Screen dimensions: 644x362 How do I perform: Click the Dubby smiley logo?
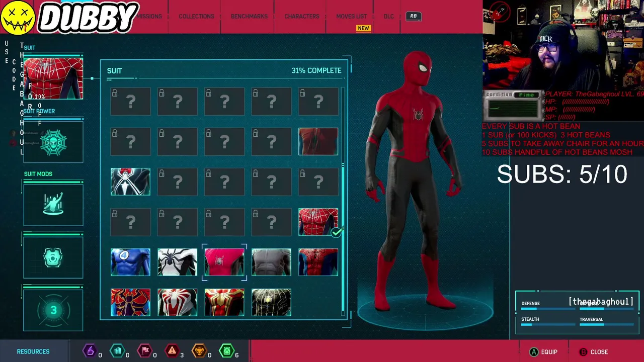(x=18, y=17)
